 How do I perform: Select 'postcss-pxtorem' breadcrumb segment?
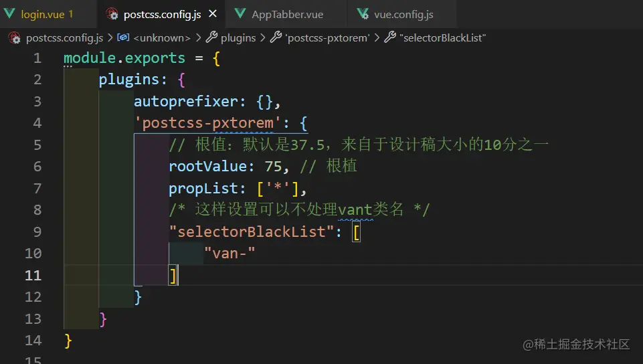point(327,37)
